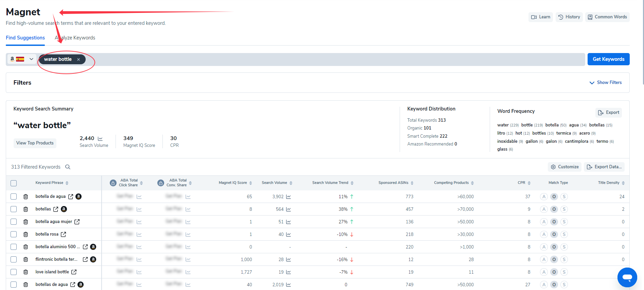Open the chat support bubble
Screen dimensions: 644x290
pos(627,277)
